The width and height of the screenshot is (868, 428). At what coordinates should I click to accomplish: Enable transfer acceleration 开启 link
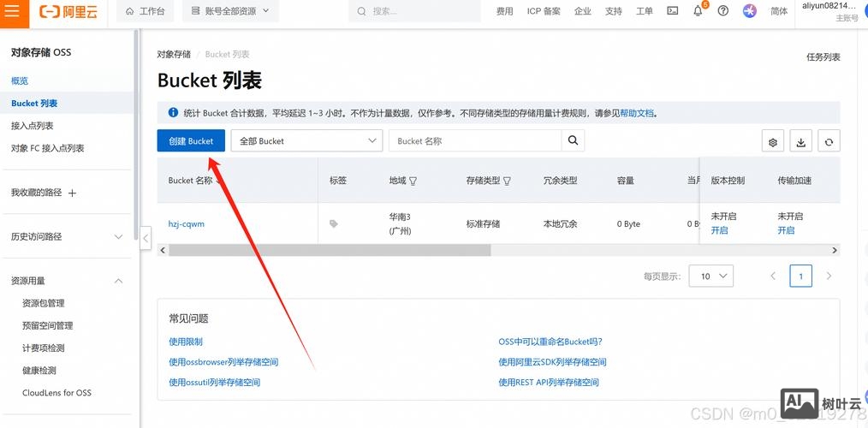click(x=786, y=230)
